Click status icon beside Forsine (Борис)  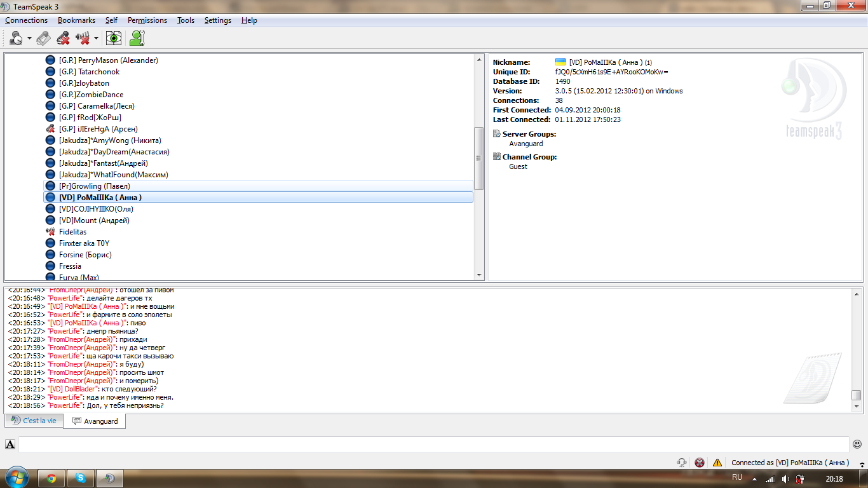(51, 255)
